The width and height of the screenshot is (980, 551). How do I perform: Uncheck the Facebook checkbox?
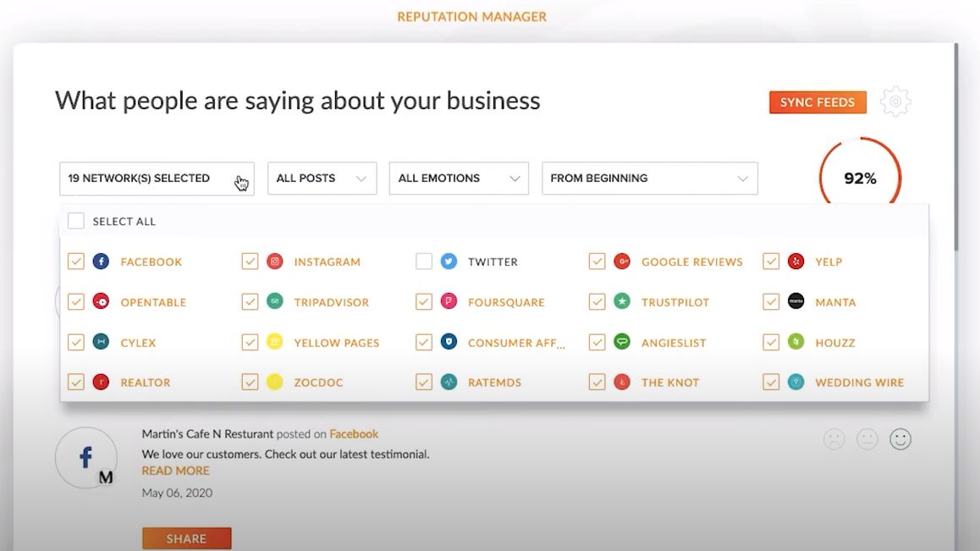(x=75, y=262)
